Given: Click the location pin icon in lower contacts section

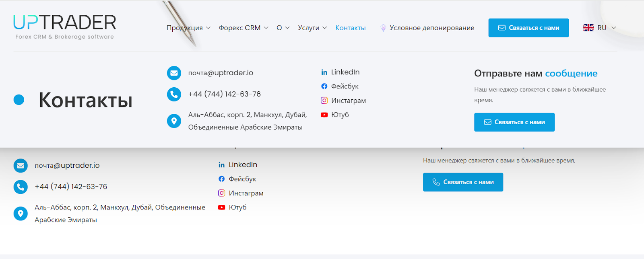Looking at the screenshot, I should click(x=21, y=213).
